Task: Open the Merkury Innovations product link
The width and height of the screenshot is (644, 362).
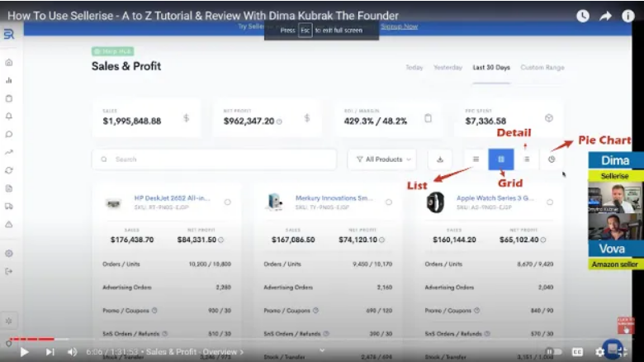Action: 334,198
